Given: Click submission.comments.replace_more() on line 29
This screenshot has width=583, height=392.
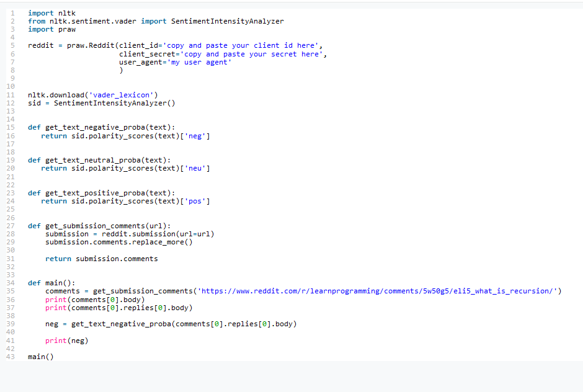Looking at the screenshot, I should (119, 242).
